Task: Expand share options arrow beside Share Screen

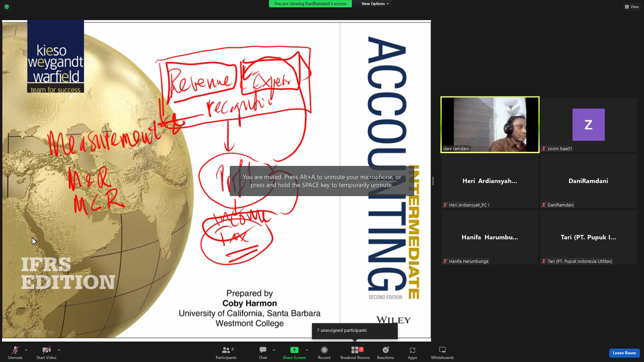Action: [307, 350]
